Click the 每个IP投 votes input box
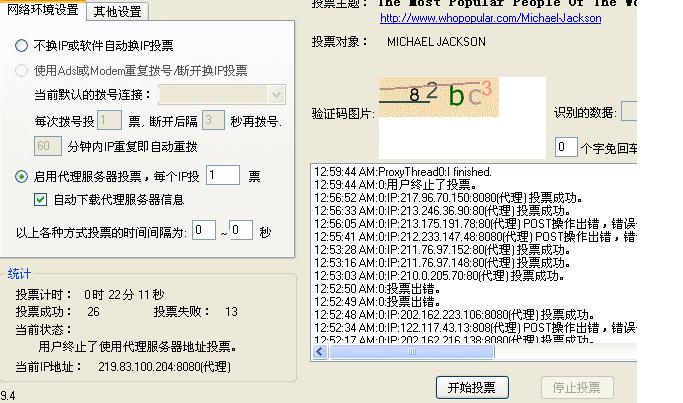This screenshot has width=683, height=403. tap(222, 176)
